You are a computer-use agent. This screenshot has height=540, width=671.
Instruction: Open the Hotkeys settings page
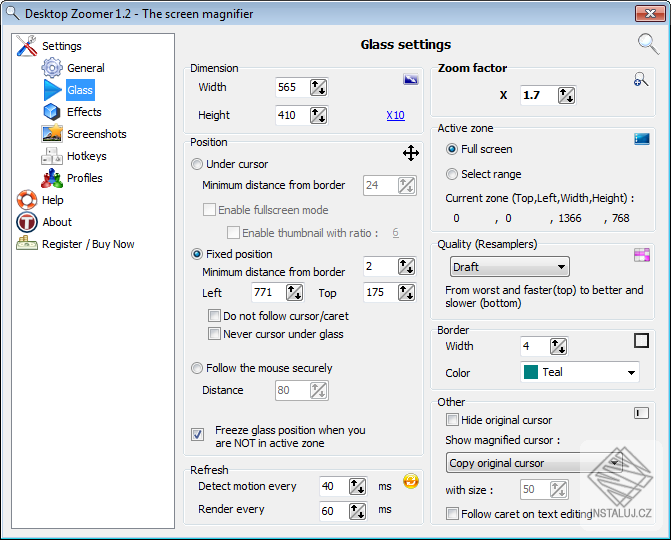[x=86, y=156]
